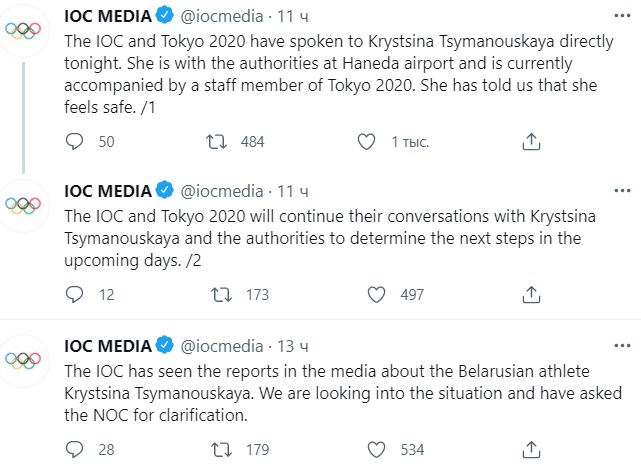The height and width of the screenshot is (470, 641).
Task: Share the first tweet ending in /1
Action: 531,142
